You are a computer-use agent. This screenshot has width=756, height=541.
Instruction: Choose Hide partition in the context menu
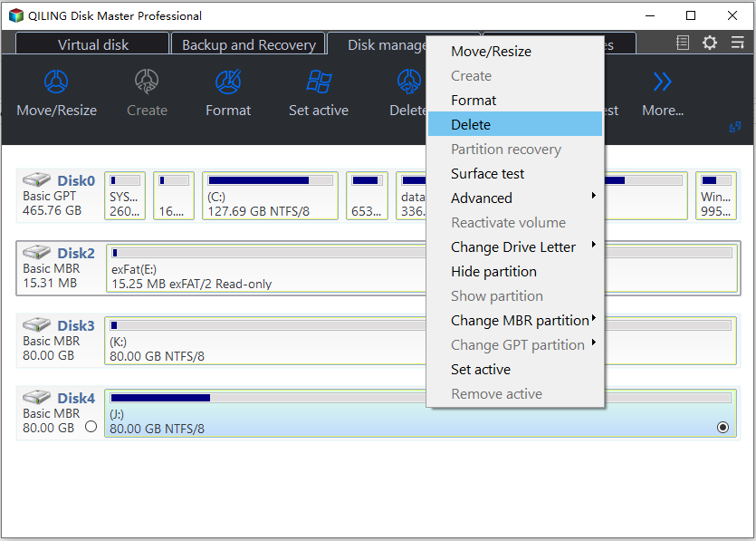[x=515, y=271]
